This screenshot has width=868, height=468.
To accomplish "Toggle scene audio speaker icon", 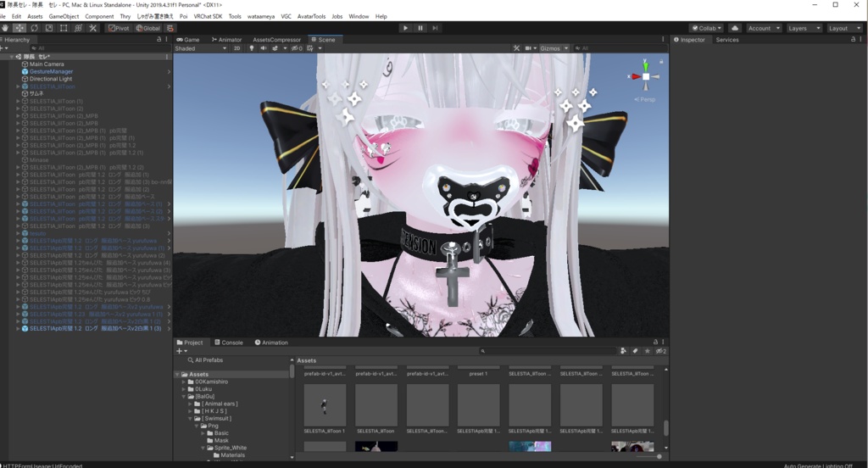I will coord(263,48).
